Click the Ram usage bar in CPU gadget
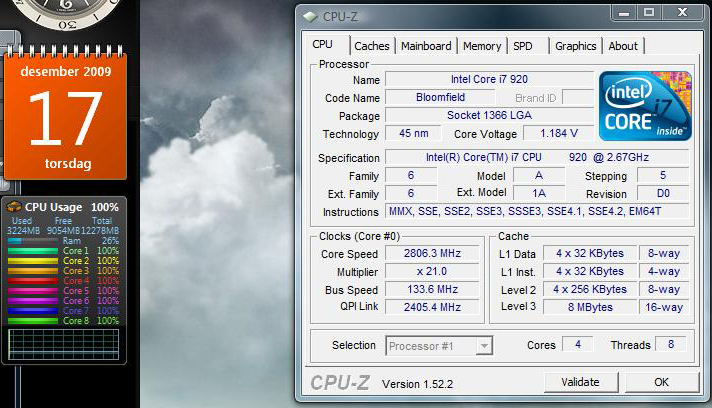The image size is (712, 408). click(33, 241)
